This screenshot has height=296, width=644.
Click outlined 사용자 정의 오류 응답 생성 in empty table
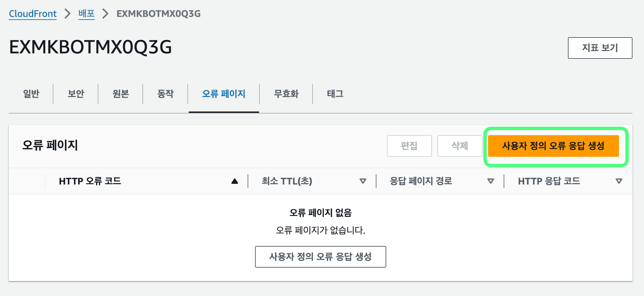pos(320,257)
